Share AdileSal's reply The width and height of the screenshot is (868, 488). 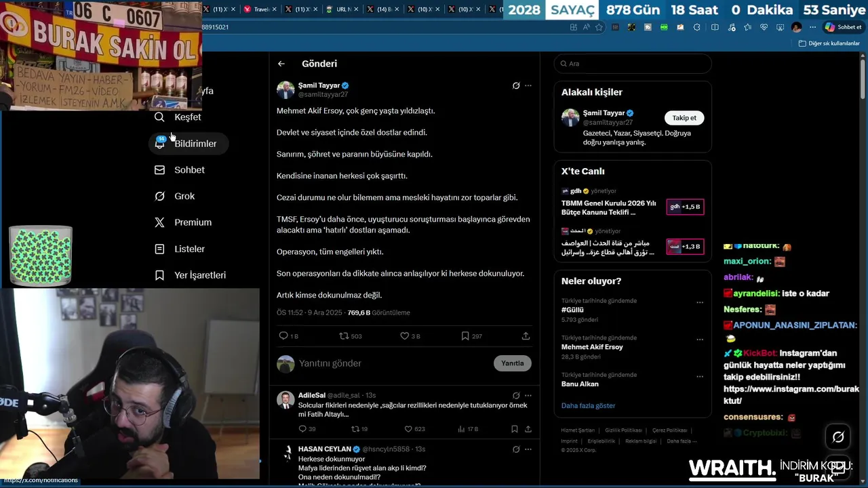528,429
